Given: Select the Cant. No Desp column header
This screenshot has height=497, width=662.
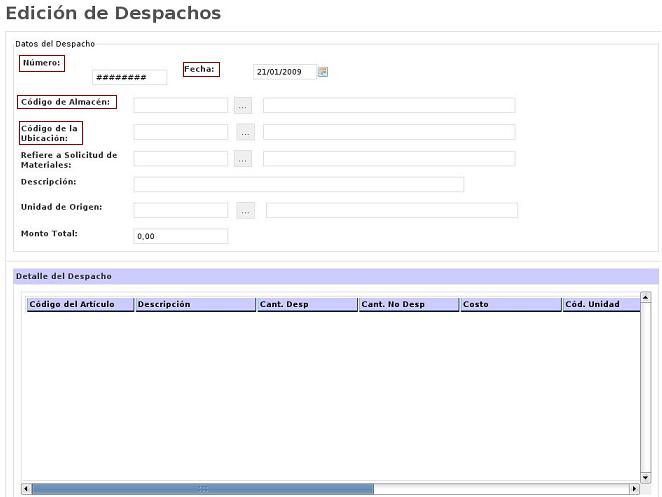Looking at the screenshot, I should click(x=408, y=304).
